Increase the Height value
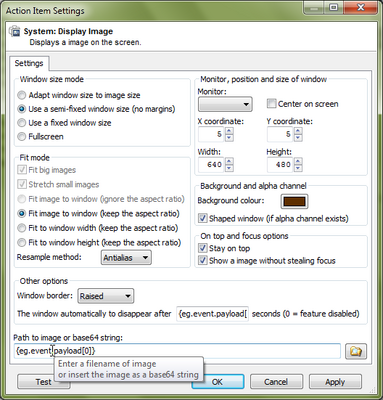 coord(298,161)
